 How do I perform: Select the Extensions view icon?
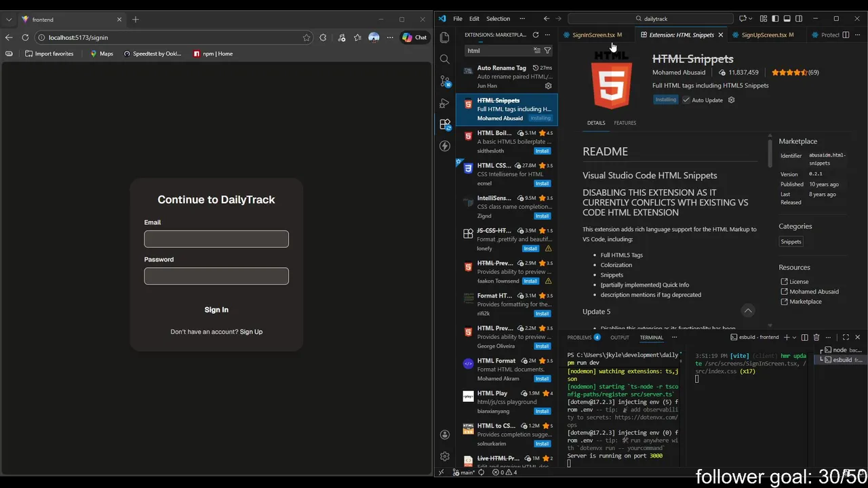(445, 125)
